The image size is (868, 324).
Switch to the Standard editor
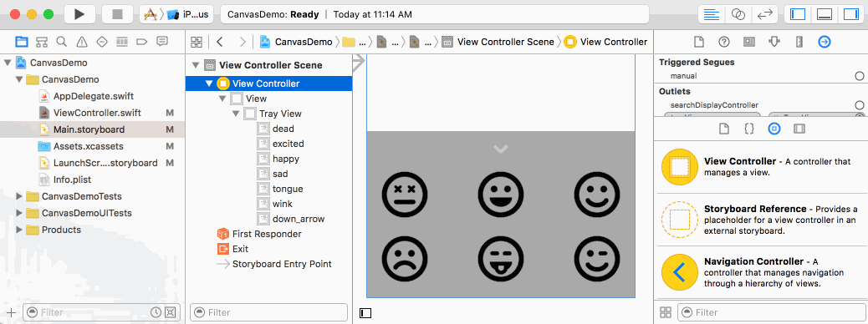712,14
